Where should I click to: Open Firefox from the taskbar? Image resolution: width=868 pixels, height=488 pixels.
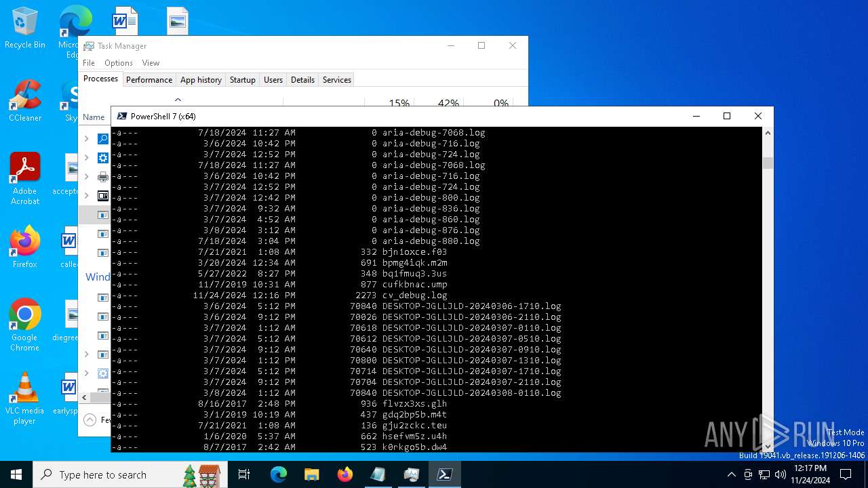click(344, 474)
